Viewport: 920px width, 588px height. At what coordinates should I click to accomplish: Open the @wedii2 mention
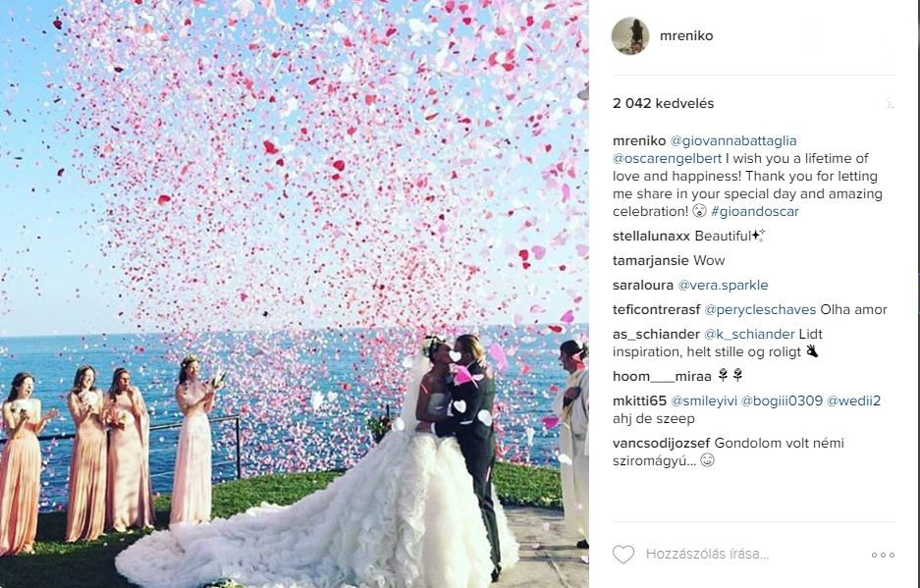tap(853, 401)
